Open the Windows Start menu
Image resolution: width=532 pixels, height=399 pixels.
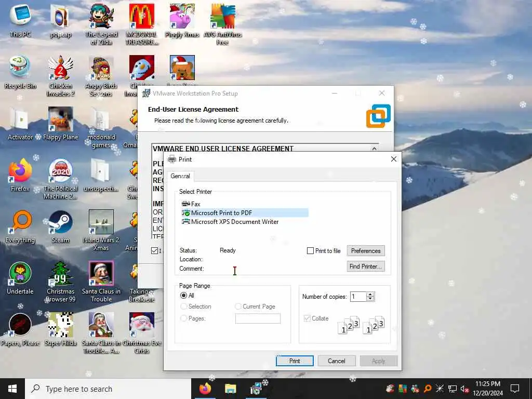pos(12,389)
